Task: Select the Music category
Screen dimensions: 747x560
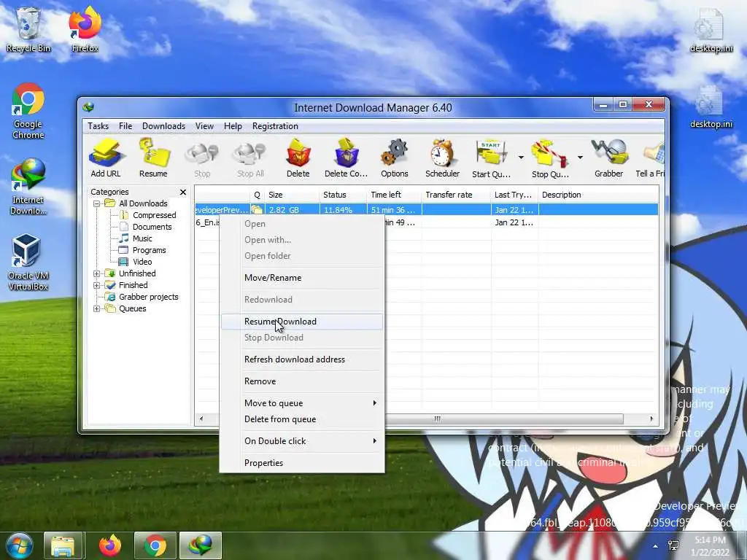Action: click(142, 238)
